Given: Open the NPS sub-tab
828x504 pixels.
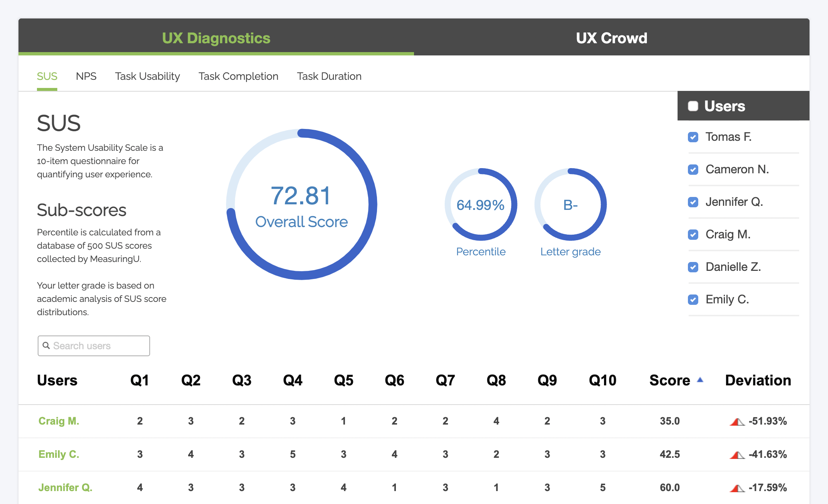Looking at the screenshot, I should tap(86, 76).
